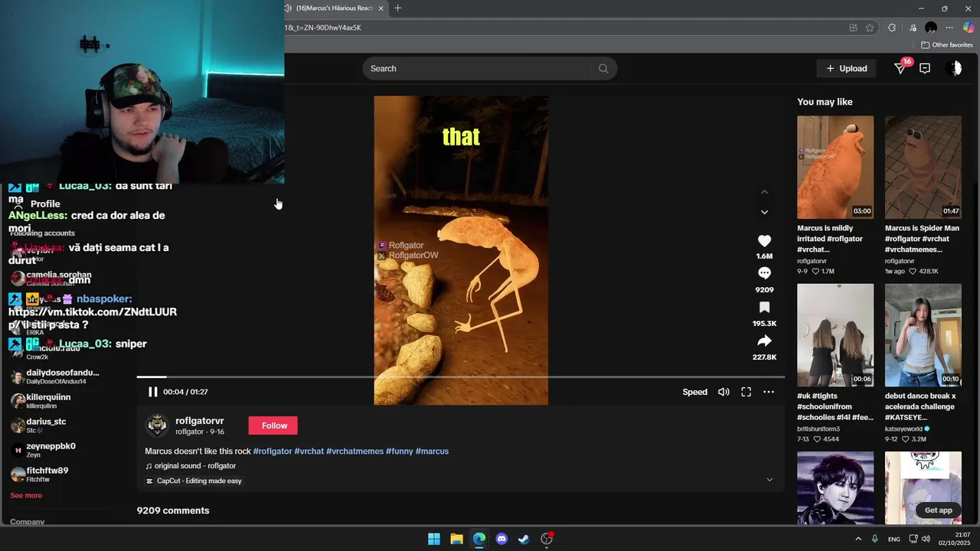Viewport: 980px width, 551px height.
Task: Click the Upload button
Action: pos(847,68)
